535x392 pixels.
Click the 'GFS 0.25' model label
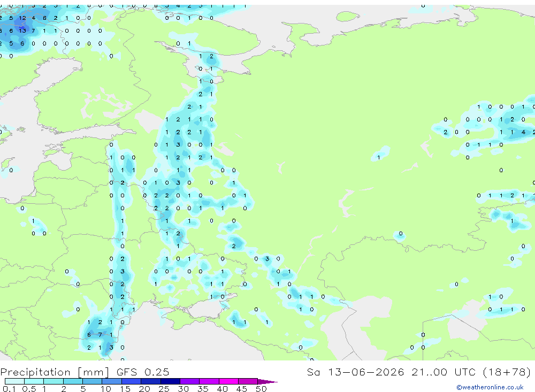point(143,372)
